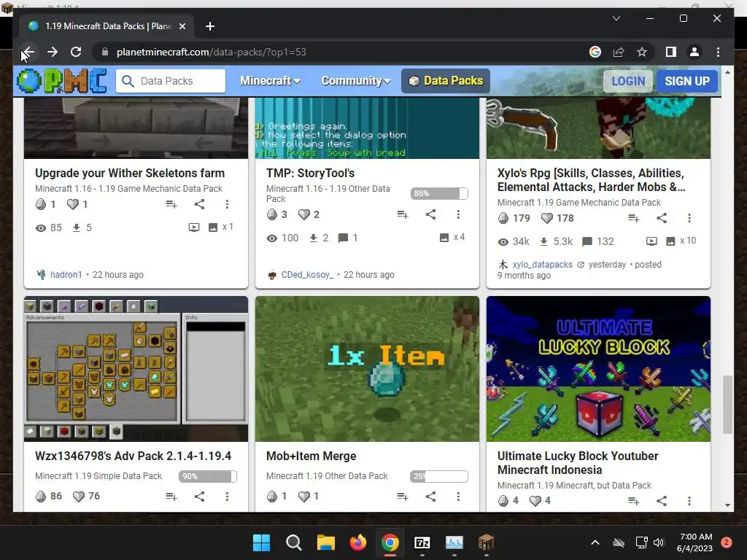Image resolution: width=747 pixels, height=560 pixels.
Task: Click the 85% progress bar on TMP: StoryTool's
Action: tap(438, 193)
